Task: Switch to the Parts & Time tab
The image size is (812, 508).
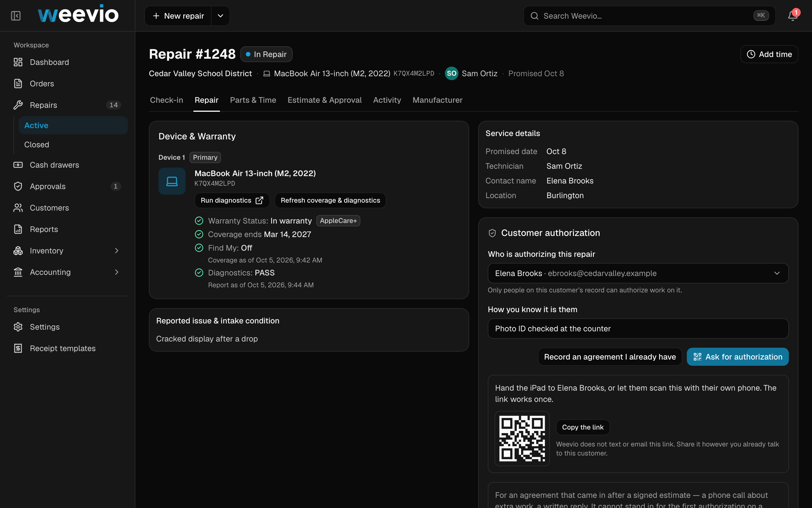Action: [x=253, y=100]
